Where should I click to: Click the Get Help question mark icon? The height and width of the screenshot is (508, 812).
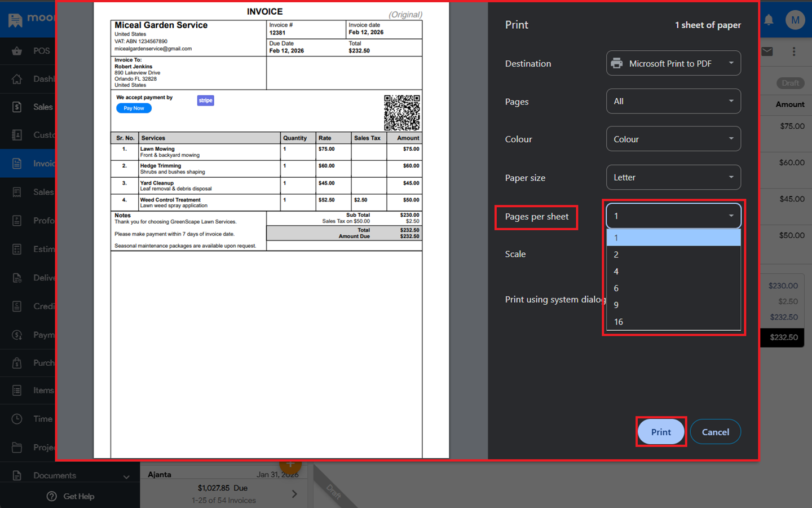(x=52, y=496)
